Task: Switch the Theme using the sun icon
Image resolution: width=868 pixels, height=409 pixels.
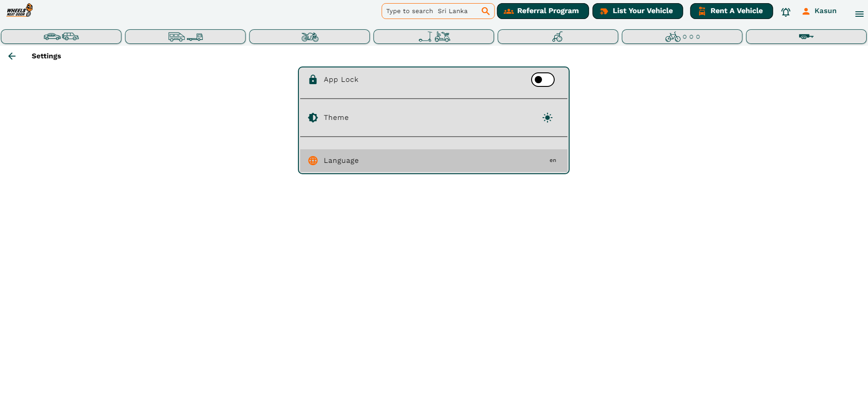Action: 547,117
